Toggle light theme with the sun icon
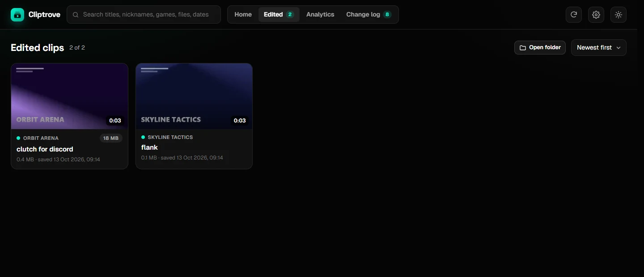The height and width of the screenshot is (277, 644). tap(619, 15)
